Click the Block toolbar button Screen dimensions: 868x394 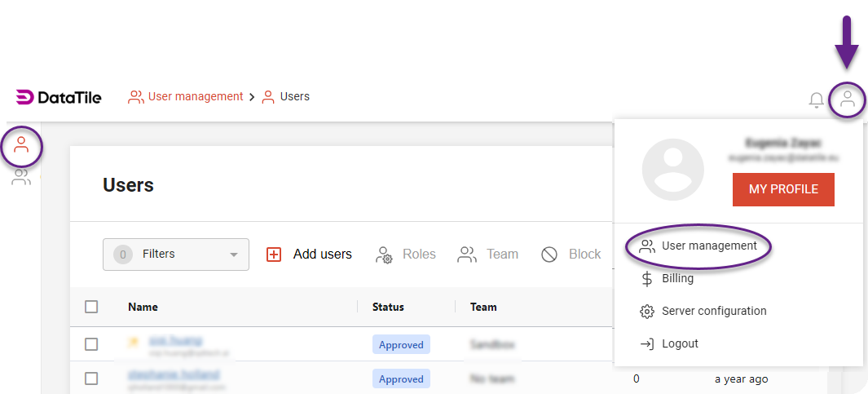571,255
